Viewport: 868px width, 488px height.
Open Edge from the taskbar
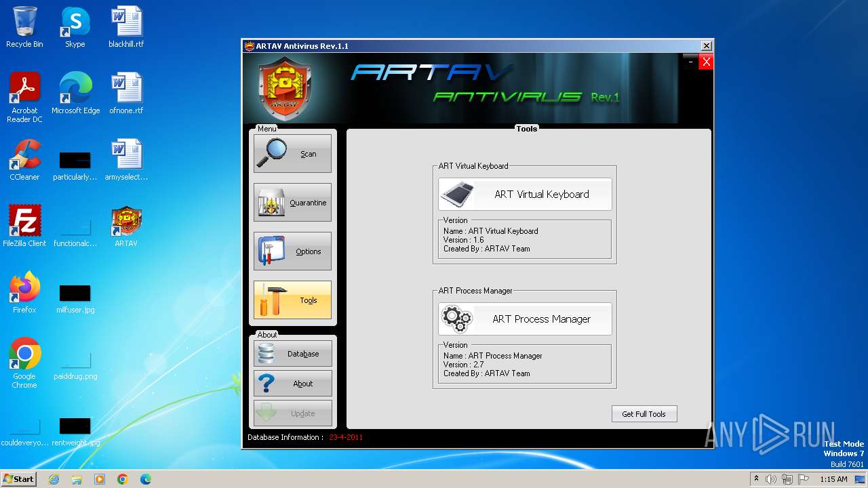146,479
